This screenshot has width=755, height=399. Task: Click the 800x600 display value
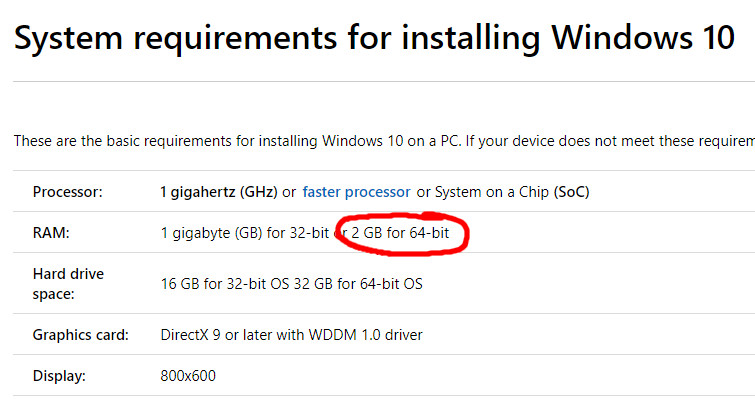point(188,375)
